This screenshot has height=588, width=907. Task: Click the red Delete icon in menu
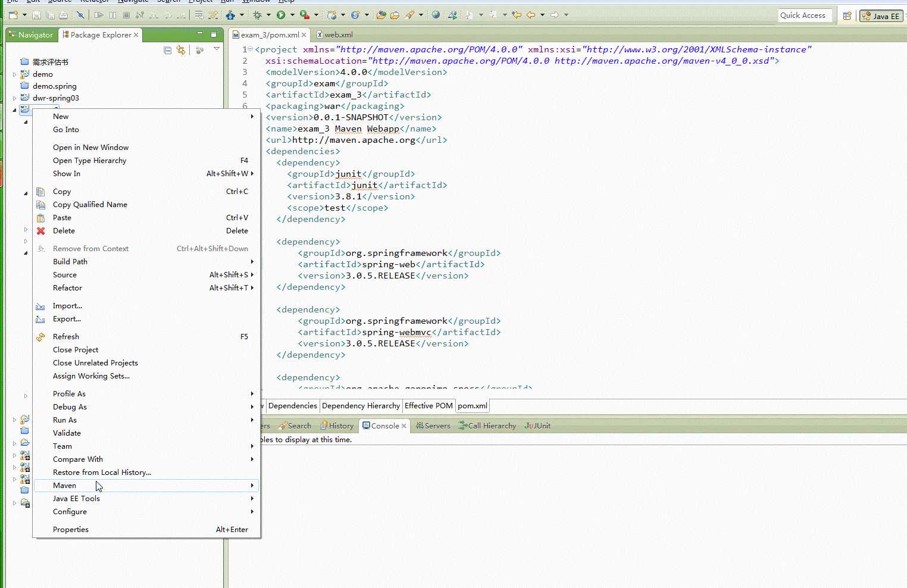pyautogui.click(x=41, y=231)
